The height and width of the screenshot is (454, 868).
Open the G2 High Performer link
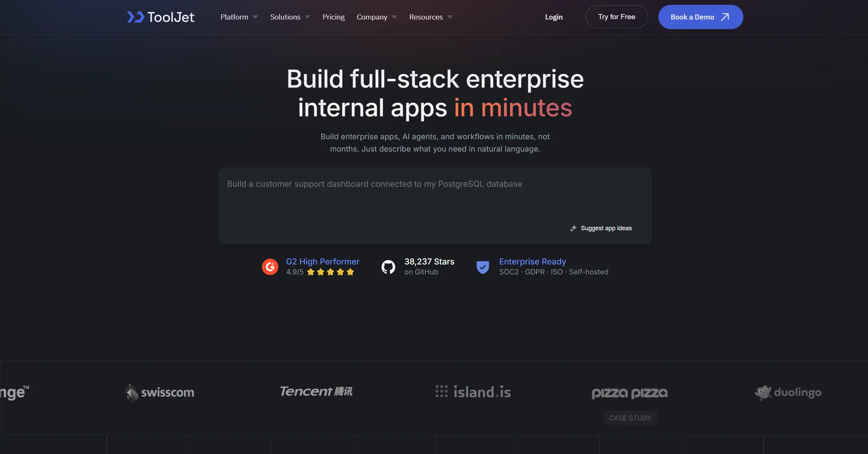(322, 261)
